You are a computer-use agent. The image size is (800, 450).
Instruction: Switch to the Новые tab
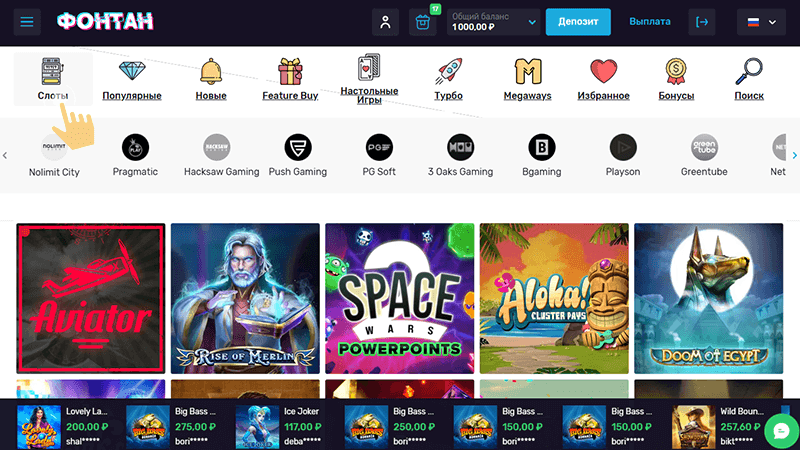[x=211, y=79]
